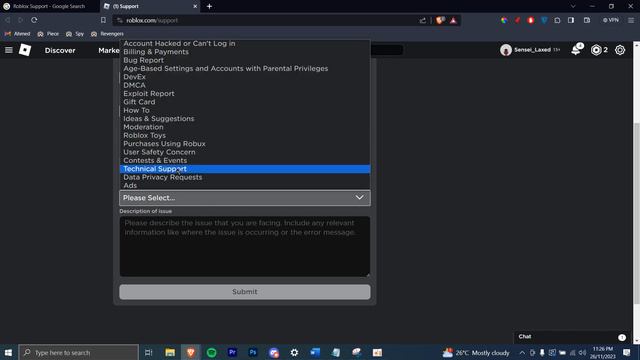Click the Description of issue text area
The height and width of the screenshot is (360, 640).
245,247
